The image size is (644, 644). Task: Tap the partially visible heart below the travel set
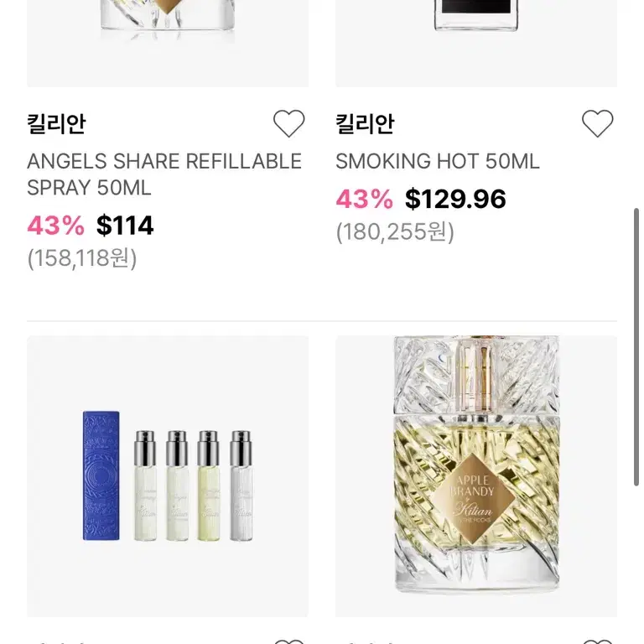click(x=288, y=641)
